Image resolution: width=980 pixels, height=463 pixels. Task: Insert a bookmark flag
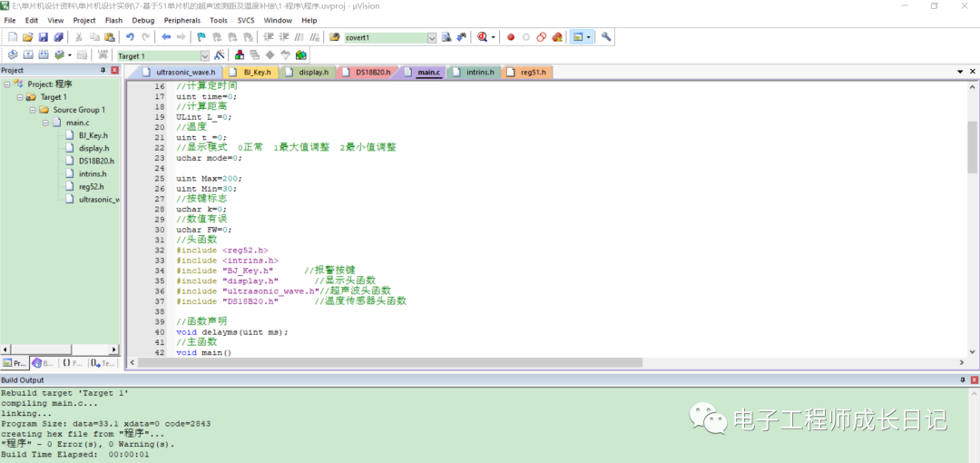pos(201,37)
